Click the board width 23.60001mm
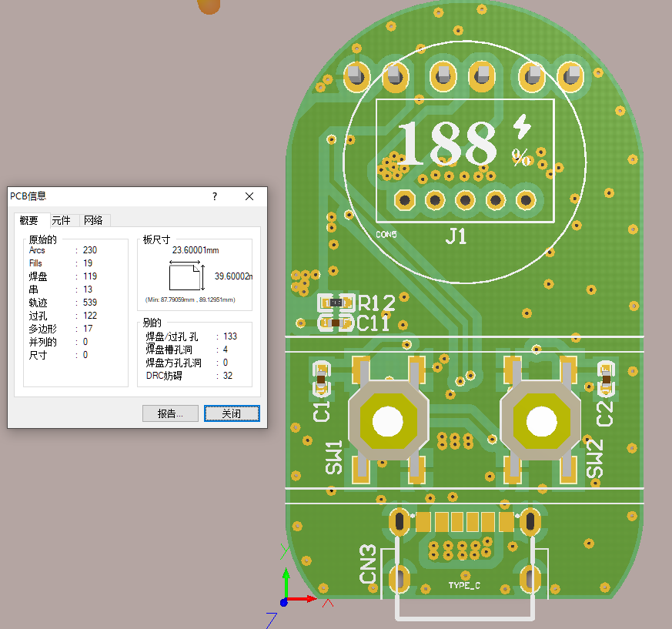Viewport: 672px width, 629px height. point(196,250)
